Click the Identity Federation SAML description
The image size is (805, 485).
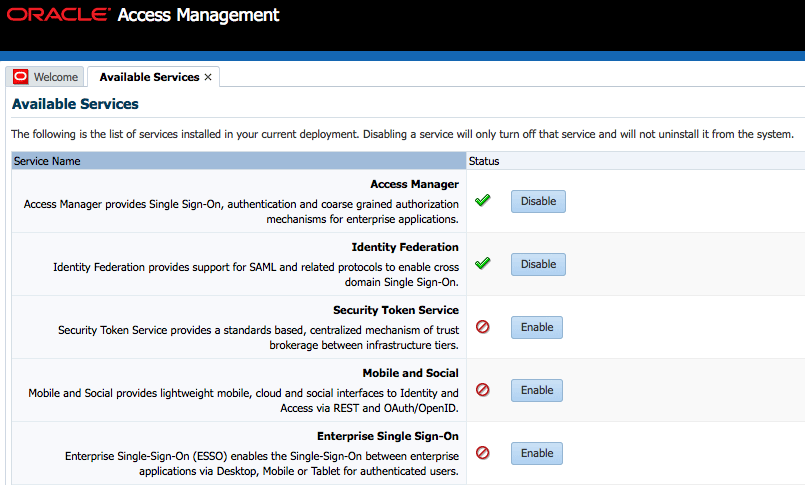click(256, 275)
